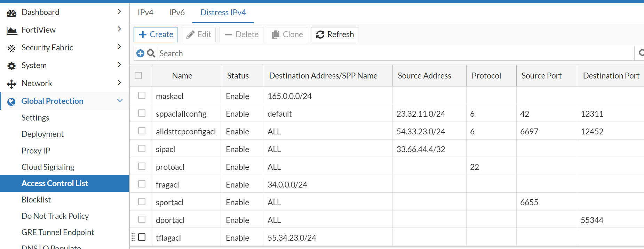Click the Refresh button
Viewport: 644px width, 249px height.
(x=335, y=34)
